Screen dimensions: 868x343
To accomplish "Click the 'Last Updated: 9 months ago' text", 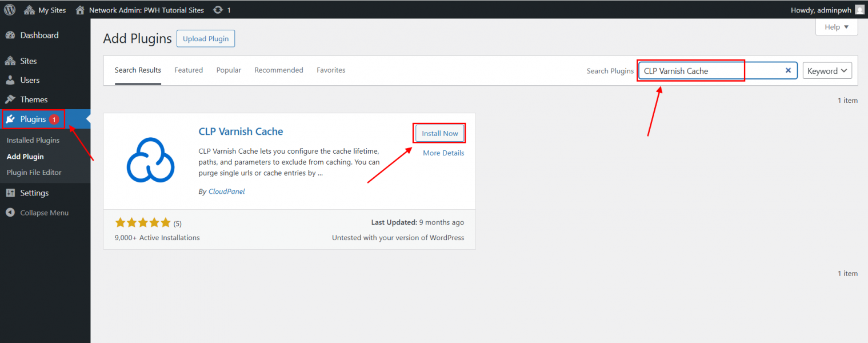I will (x=418, y=222).
